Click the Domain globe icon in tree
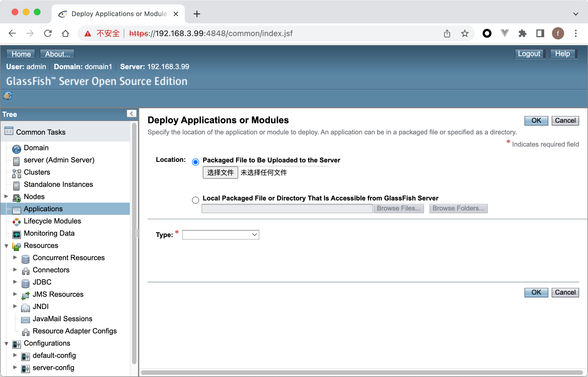588x377 pixels. click(x=16, y=149)
